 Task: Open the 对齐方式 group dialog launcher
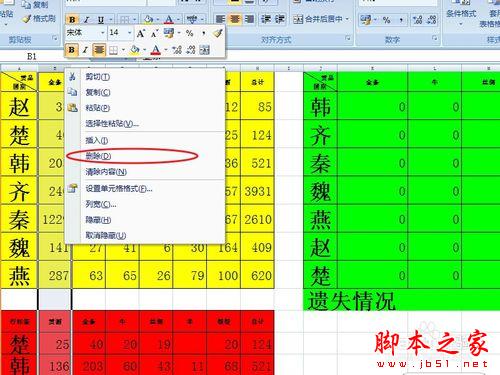(x=348, y=38)
